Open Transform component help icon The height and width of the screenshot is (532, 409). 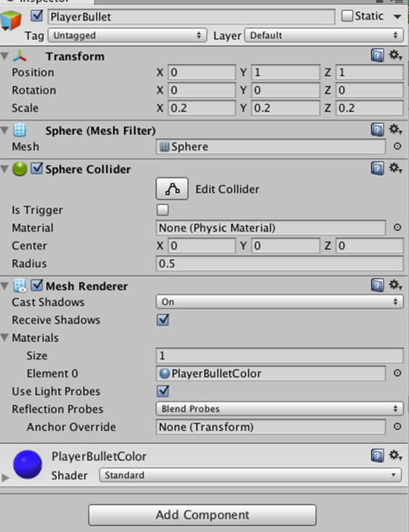point(378,55)
